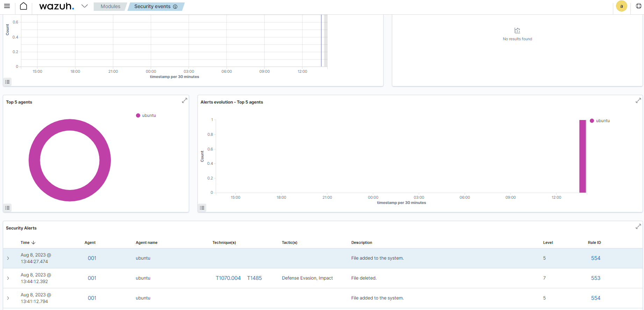Open technique T1070.004 link

pos(228,278)
